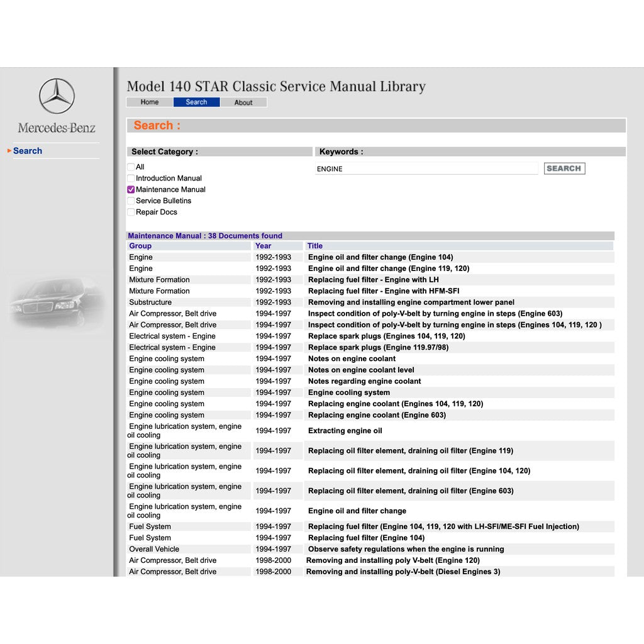Click the SEARCH button
Image resolution: width=644 pixels, height=644 pixels.
pos(563,168)
